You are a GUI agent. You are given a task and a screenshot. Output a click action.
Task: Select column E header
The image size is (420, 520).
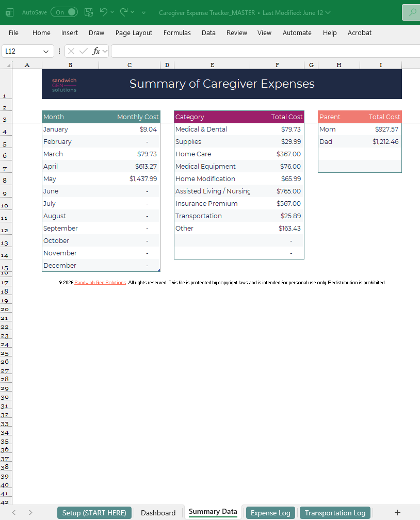pyautogui.click(x=212, y=65)
